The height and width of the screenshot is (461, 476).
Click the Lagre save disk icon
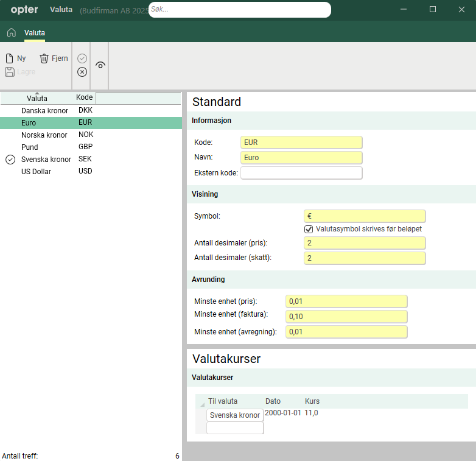(x=10, y=72)
